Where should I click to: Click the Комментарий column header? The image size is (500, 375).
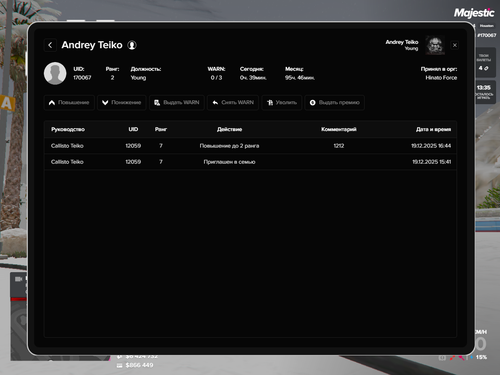339,129
